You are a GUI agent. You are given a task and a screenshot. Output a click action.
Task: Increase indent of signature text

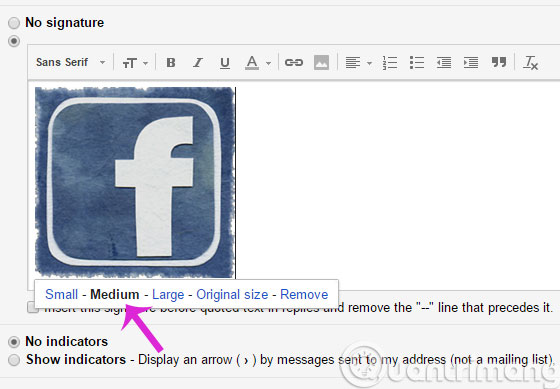point(471,63)
